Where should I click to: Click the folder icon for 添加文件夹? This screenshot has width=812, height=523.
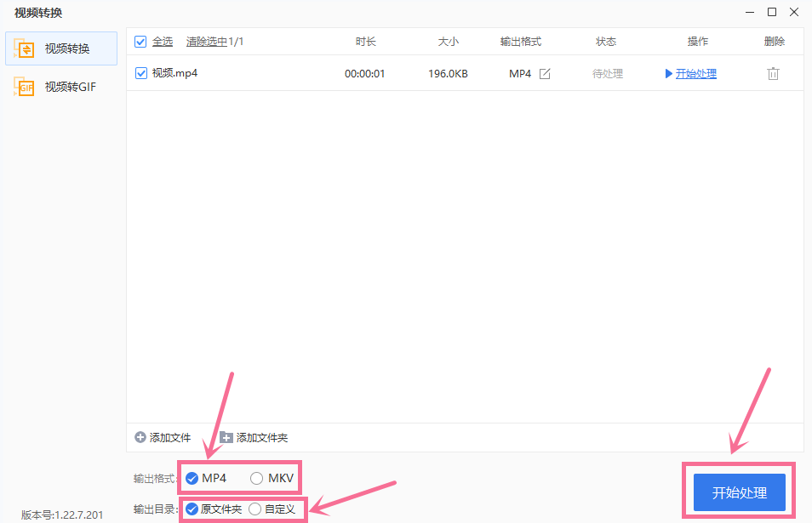tap(226, 437)
